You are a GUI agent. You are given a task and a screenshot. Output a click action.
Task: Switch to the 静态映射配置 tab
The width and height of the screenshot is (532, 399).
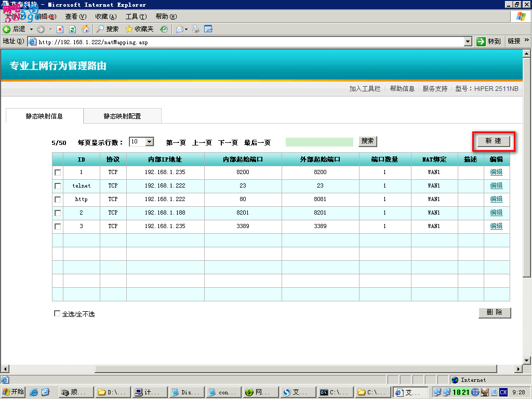pyautogui.click(x=122, y=116)
